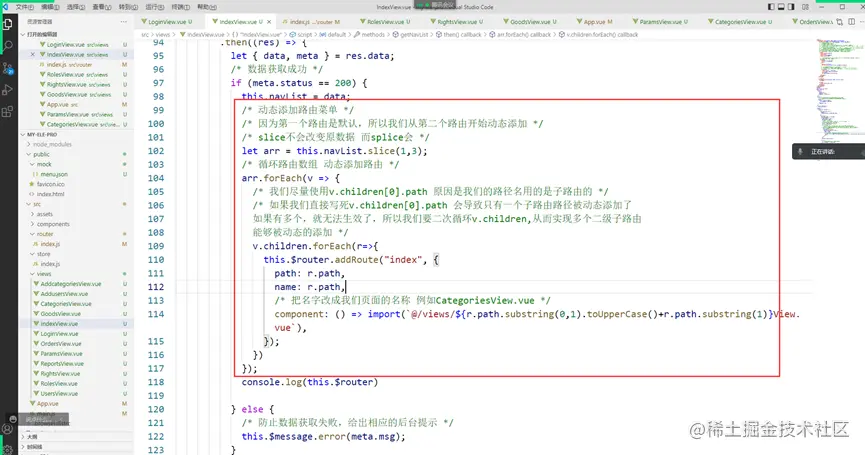Collapse the 打开的编辑器 (Open Editors) section

(76, 34)
